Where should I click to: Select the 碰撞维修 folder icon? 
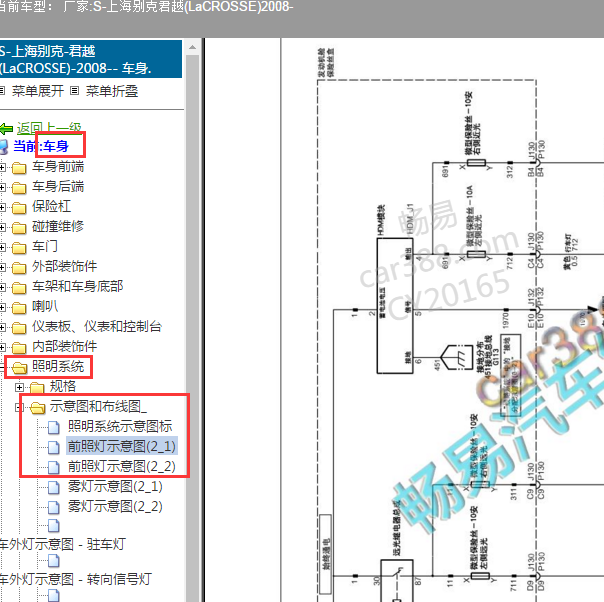pos(19,228)
